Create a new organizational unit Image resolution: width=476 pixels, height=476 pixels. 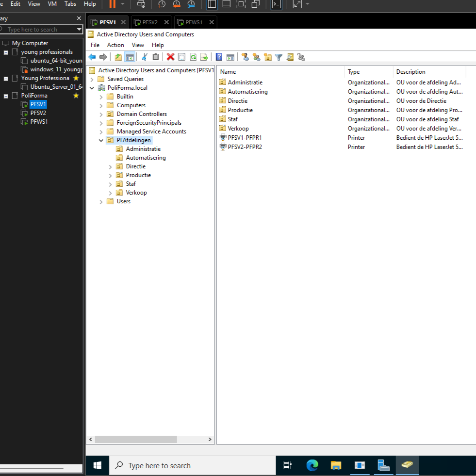267,57
